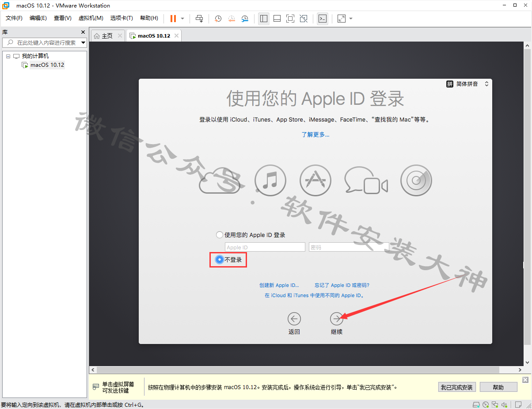This screenshot has width=532, height=409.
Task: Click the iMessage and FaceTime icon
Action: coord(366,181)
